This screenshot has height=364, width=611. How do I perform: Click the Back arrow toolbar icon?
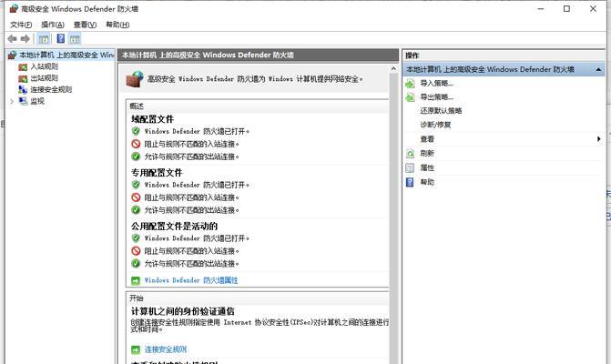pos(12,38)
